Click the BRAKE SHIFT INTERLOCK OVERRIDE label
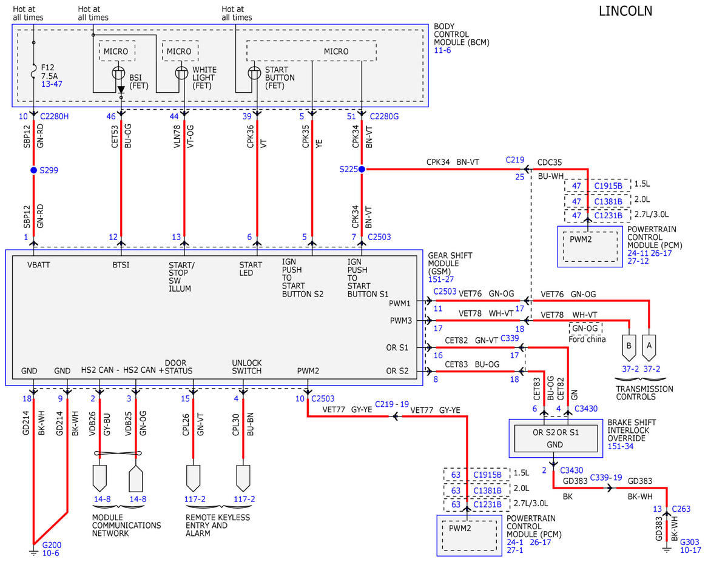 tap(632, 430)
